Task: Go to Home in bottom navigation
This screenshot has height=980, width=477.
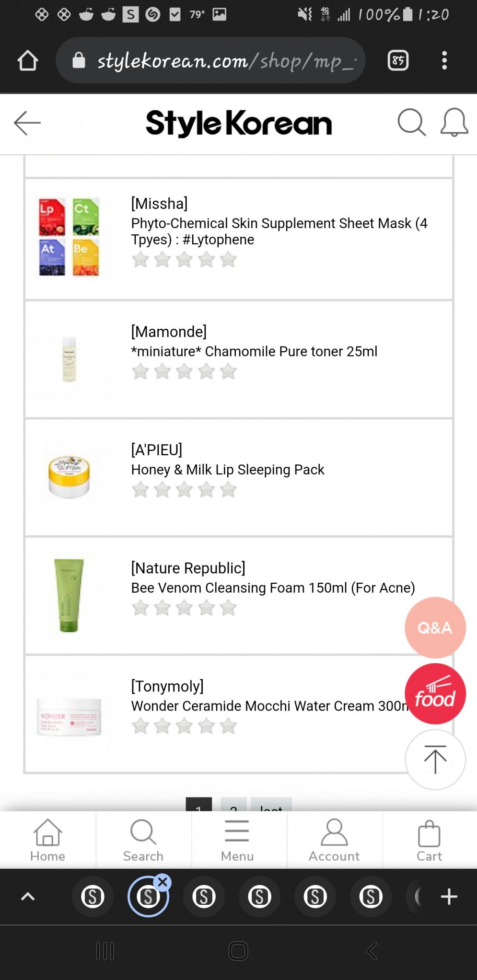Action: 47,840
